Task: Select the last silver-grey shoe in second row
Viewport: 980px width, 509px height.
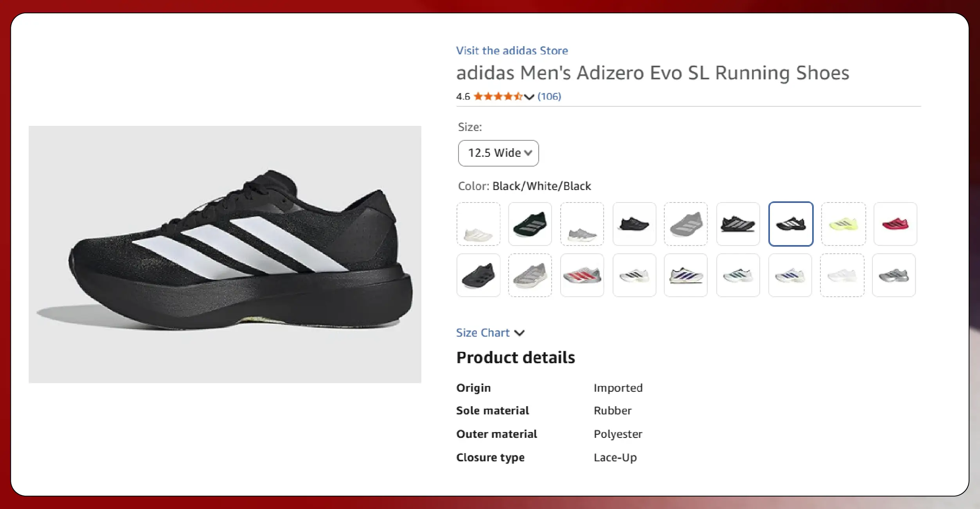Action: click(894, 275)
